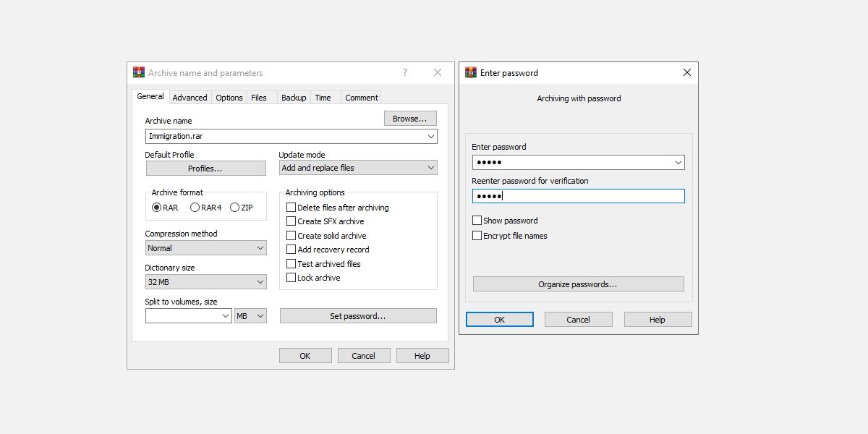Open Organize passwords dialog
This screenshot has width=868, height=434.
click(578, 284)
